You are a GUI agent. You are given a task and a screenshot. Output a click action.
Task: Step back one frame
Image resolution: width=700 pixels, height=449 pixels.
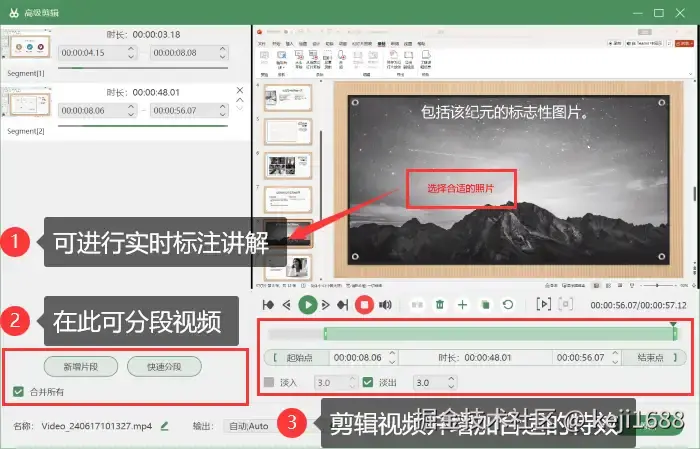[287, 305]
